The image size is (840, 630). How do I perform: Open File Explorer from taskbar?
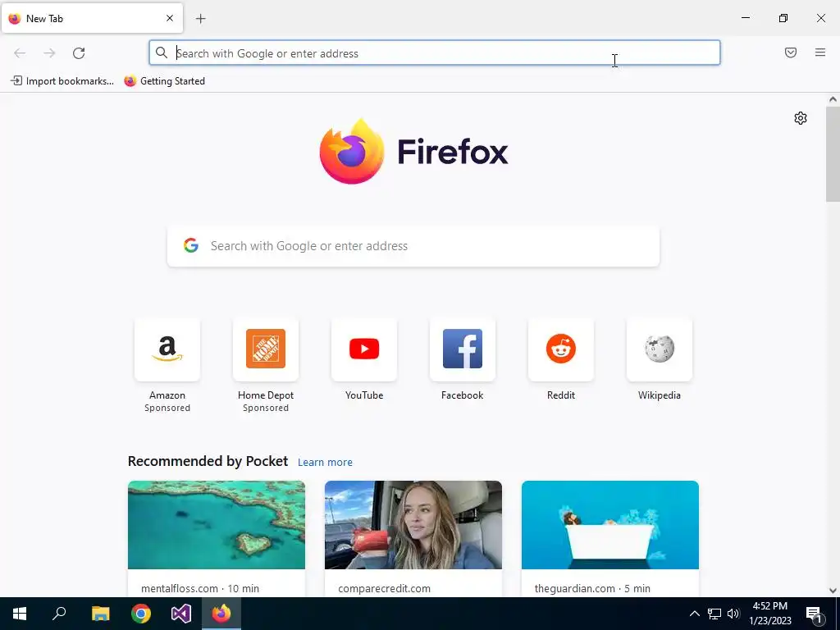(x=100, y=614)
